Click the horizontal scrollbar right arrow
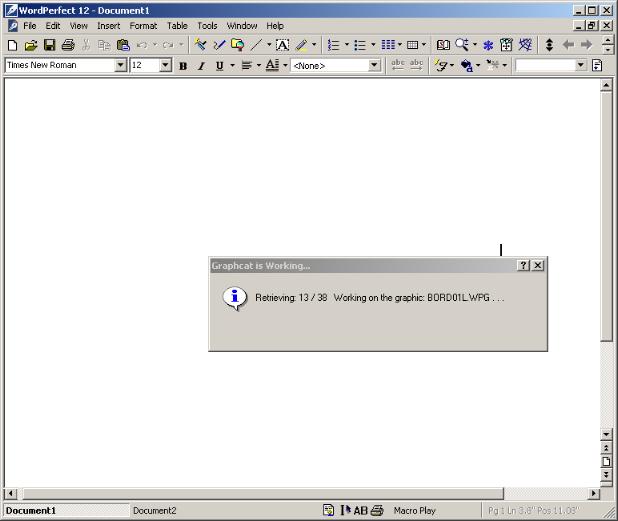The width and height of the screenshot is (618, 521). [594, 493]
